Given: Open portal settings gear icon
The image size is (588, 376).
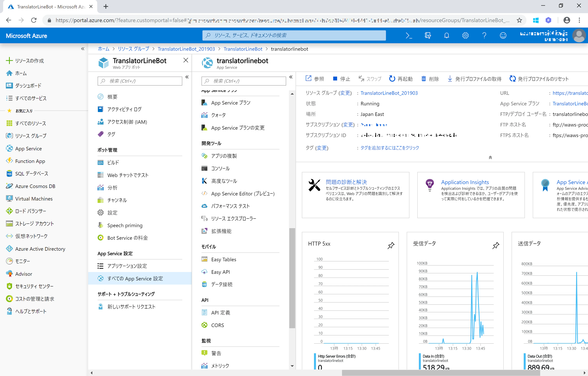Looking at the screenshot, I should tap(465, 36).
